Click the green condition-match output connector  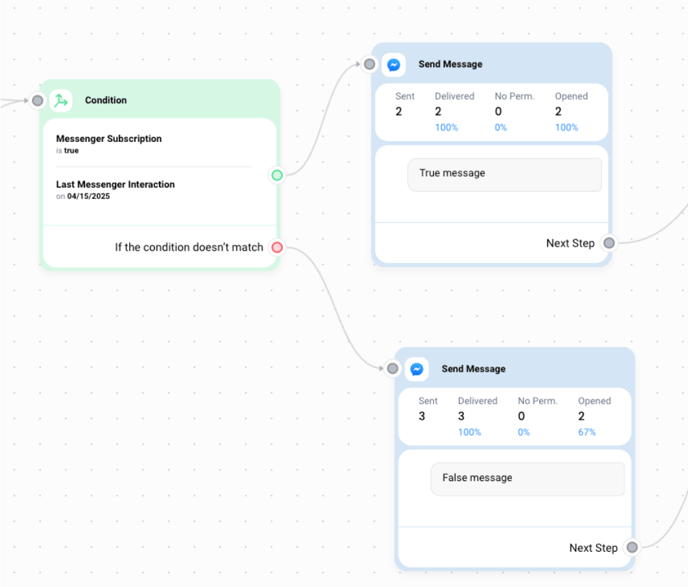(x=277, y=175)
